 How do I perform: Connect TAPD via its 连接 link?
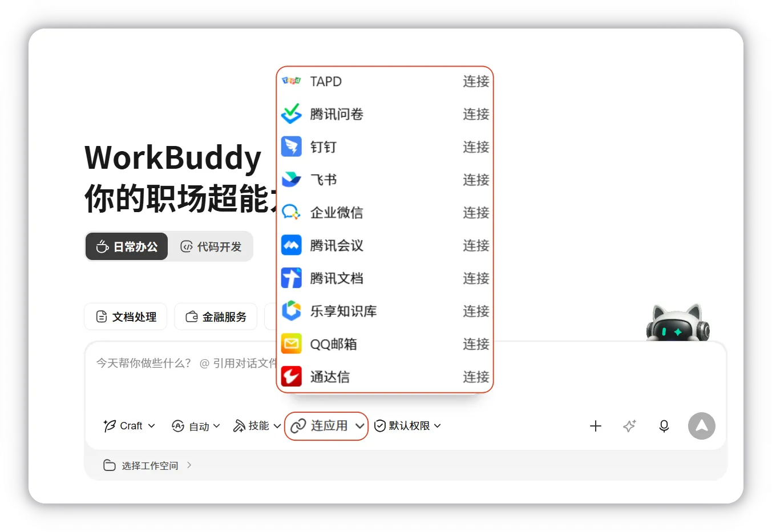(476, 81)
